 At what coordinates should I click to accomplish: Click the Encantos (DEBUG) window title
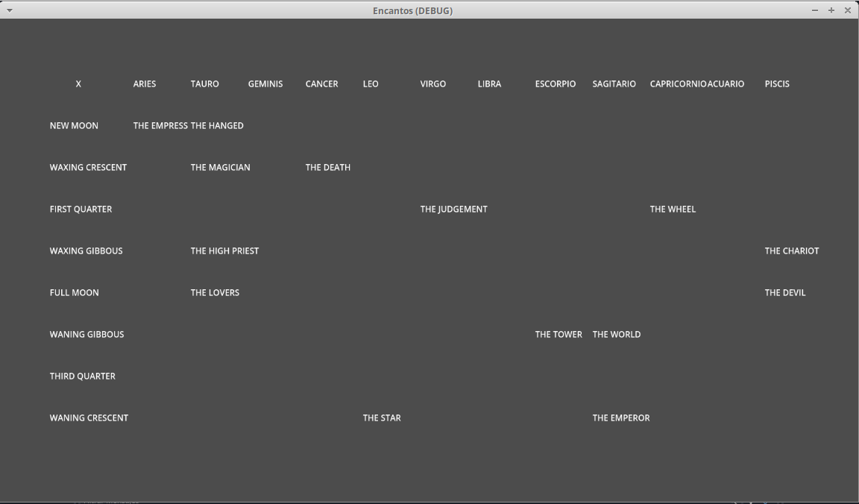412,10
